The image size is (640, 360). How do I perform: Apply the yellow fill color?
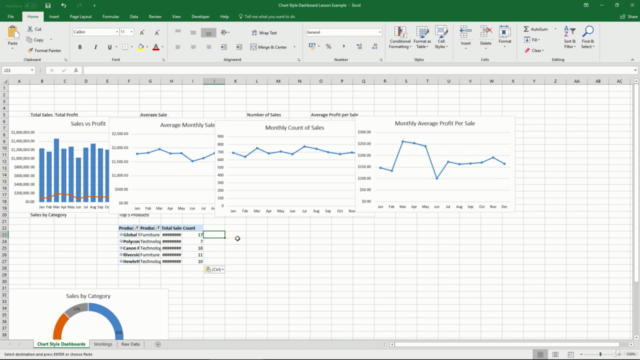141,47
